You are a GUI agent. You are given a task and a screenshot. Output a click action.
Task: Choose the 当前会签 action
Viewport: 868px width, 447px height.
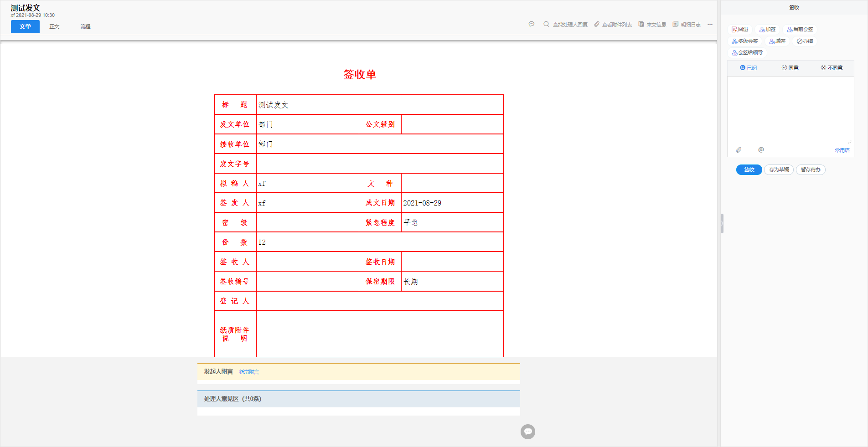[800, 30]
